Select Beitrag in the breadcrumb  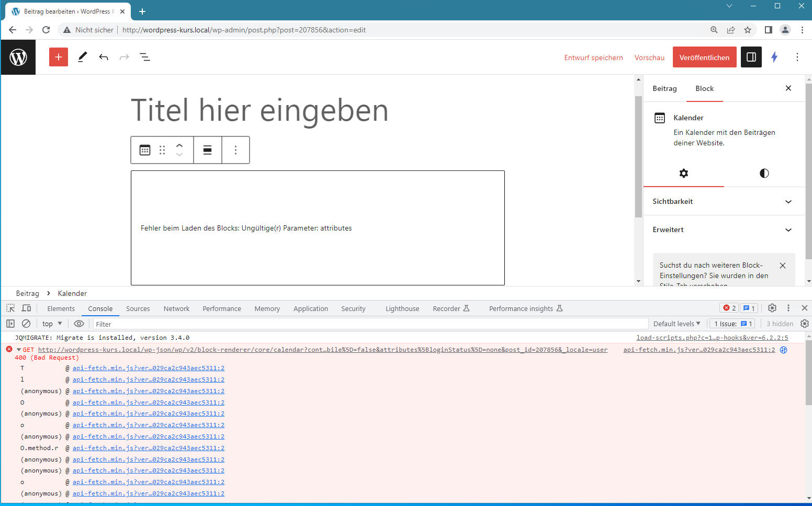[x=28, y=293]
